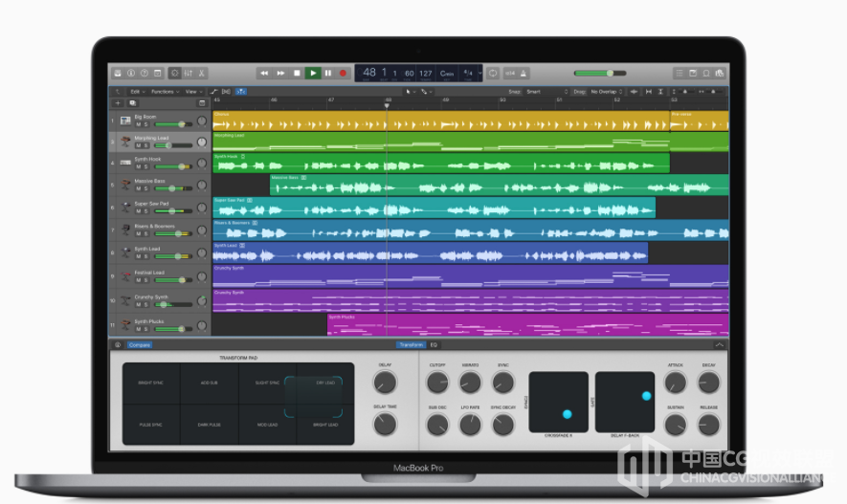Click the tempo value 127
Viewport: 847px width, 504px height.
tap(426, 74)
